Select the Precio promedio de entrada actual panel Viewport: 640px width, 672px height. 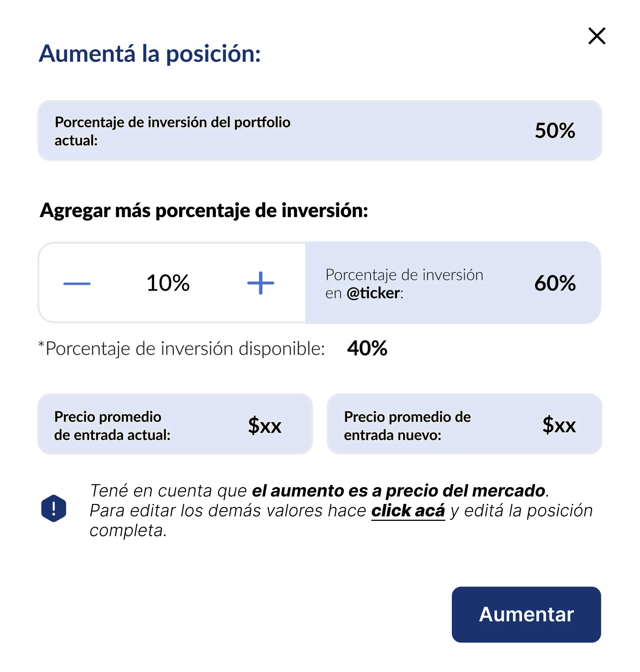175,424
